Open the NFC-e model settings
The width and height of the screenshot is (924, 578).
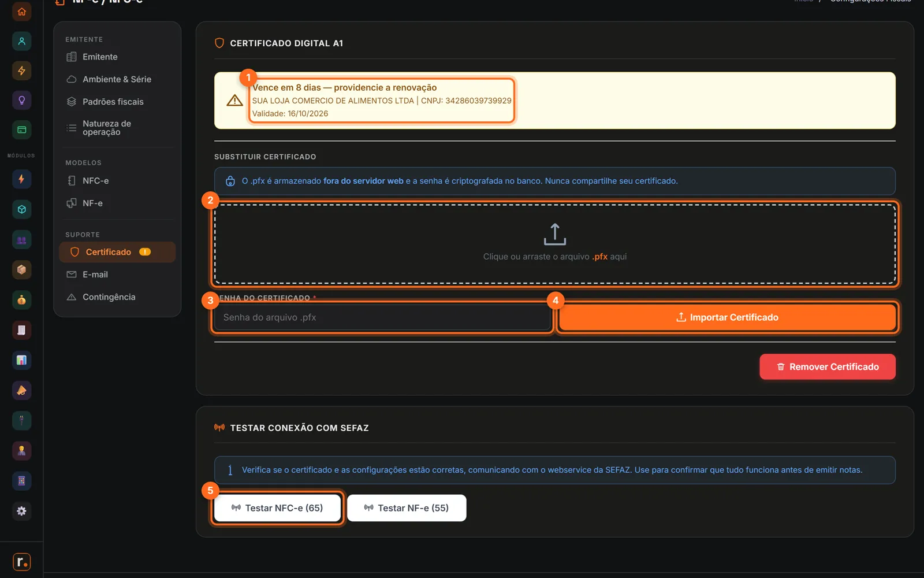pyautogui.click(x=117, y=180)
